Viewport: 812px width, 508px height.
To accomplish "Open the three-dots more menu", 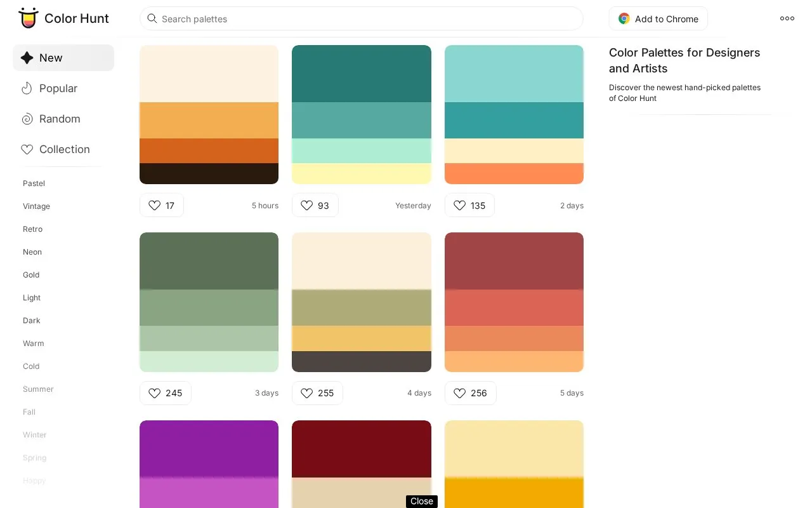I will click(787, 18).
